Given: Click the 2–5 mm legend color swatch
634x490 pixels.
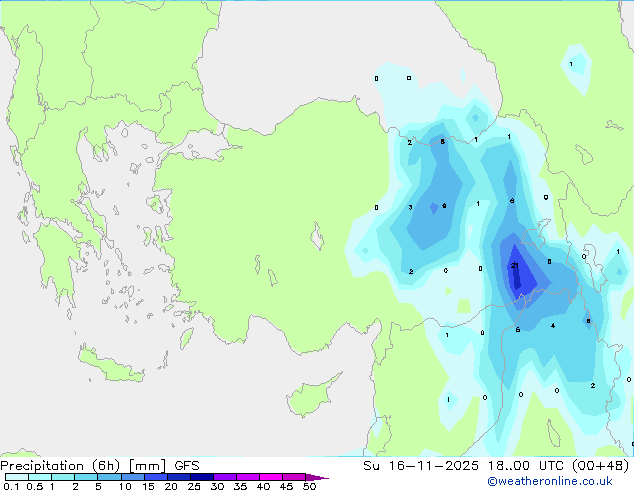Looking at the screenshot, I should point(86,477).
